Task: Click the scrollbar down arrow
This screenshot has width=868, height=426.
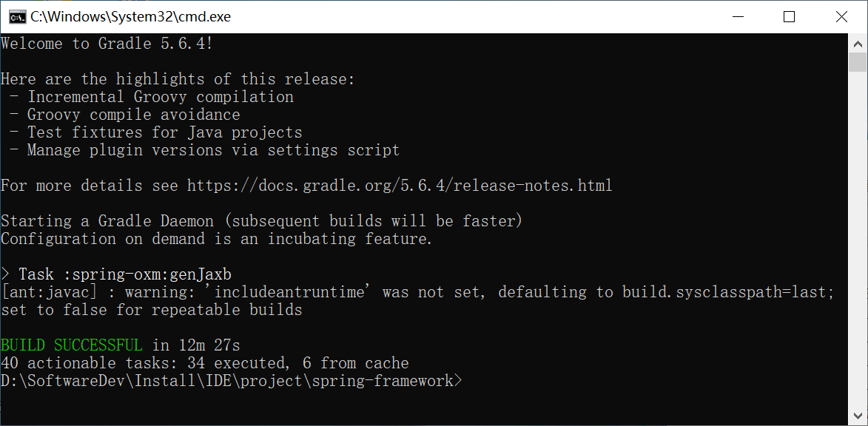Action: pos(858,415)
